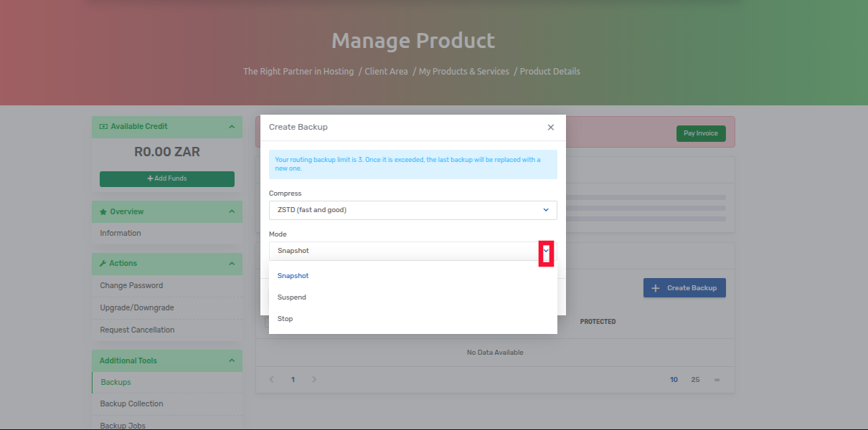The image size is (868, 430).
Task: Select Backup Collection in the sidebar
Action: point(131,403)
